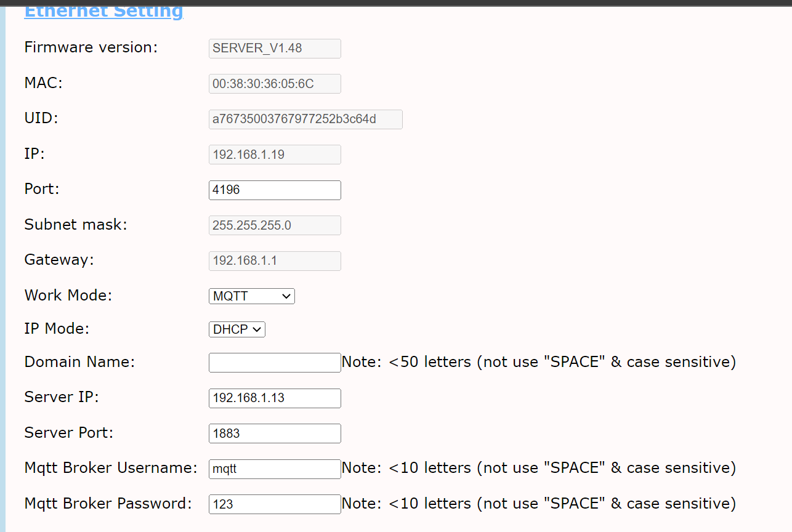Click the Server IP input field
792x532 pixels.
point(275,398)
